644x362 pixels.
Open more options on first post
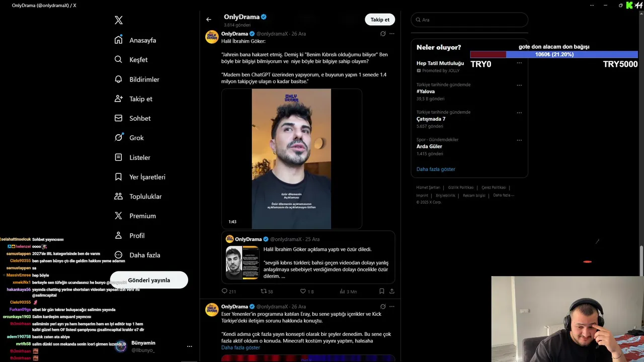pos(392,34)
